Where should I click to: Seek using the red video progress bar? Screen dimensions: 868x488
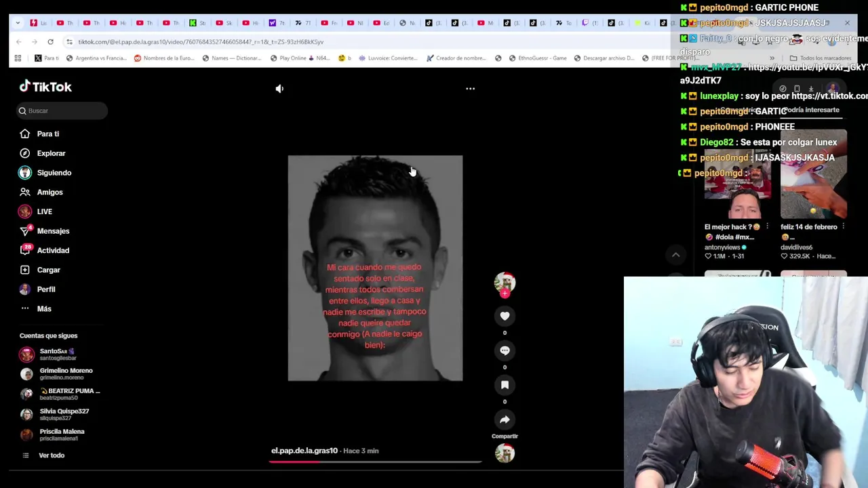point(375,462)
